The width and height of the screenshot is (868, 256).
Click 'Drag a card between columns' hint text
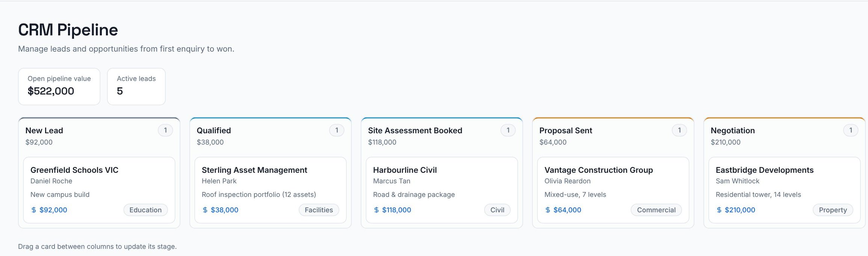pyautogui.click(x=97, y=247)
